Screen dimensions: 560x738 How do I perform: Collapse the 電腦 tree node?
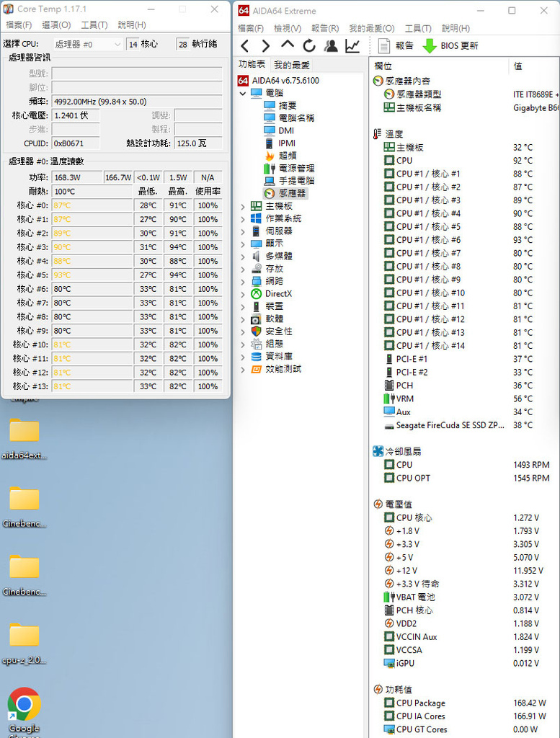pos(243,93)
